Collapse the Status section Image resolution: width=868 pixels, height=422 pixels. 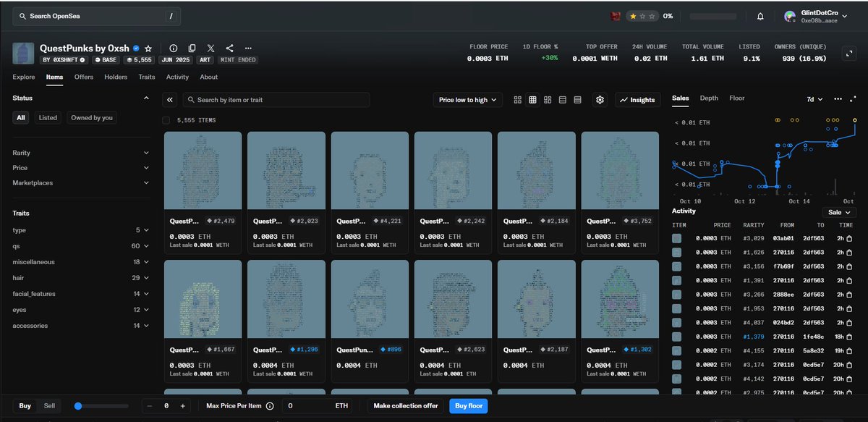pos(146,98)
